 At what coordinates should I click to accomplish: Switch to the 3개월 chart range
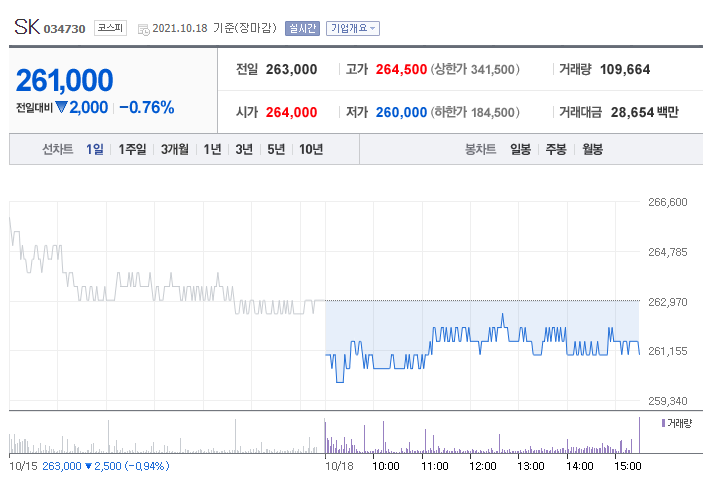click(x=175, y=149)
